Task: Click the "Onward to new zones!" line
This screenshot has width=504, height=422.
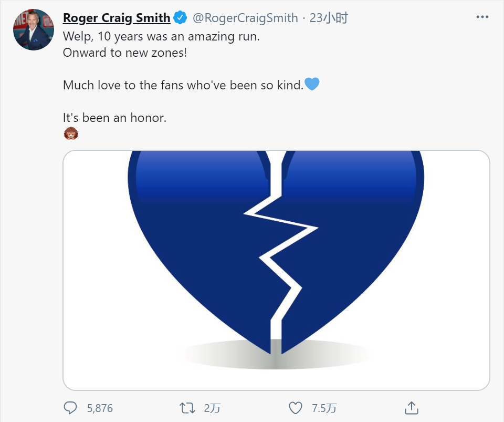Action: click(124, 53)
